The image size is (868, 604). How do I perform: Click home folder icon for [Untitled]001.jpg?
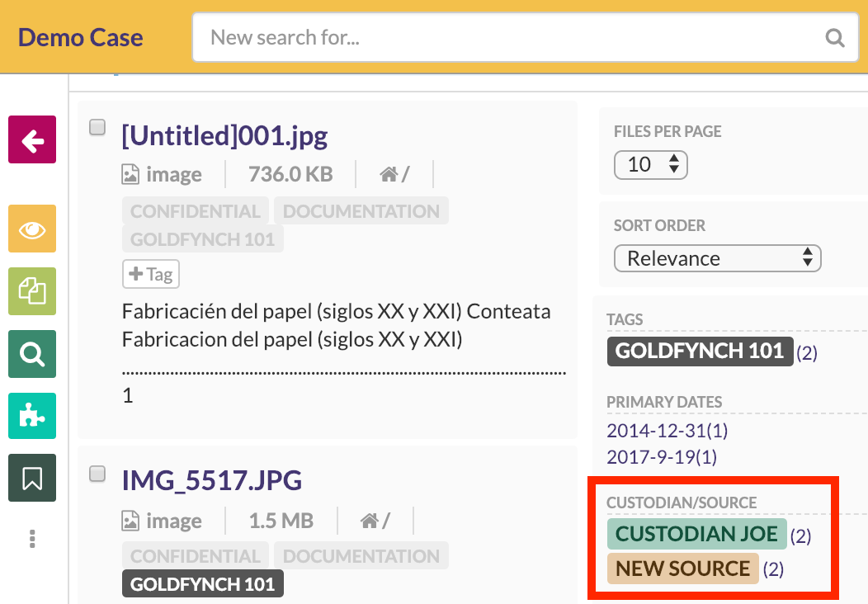pos(389,175)
